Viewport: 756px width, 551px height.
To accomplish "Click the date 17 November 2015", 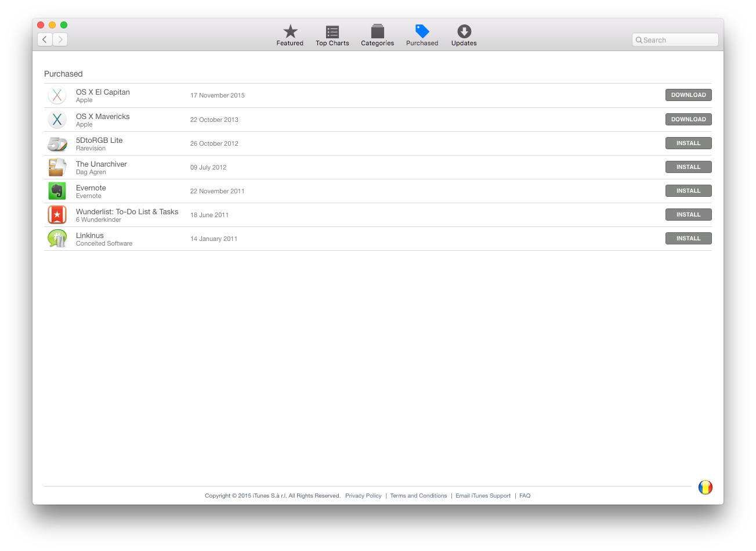I will [218, 95].
